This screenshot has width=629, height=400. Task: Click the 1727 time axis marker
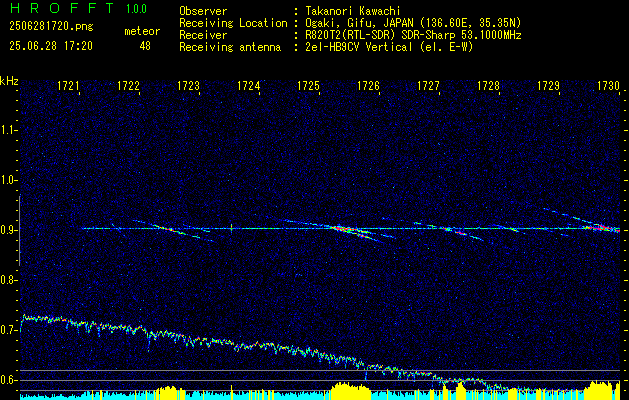428,85
